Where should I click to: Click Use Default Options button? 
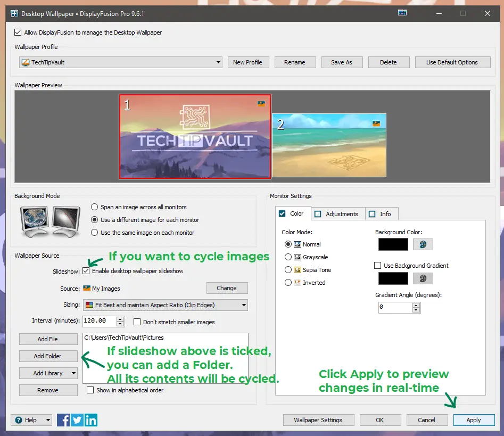pos(452,62)
